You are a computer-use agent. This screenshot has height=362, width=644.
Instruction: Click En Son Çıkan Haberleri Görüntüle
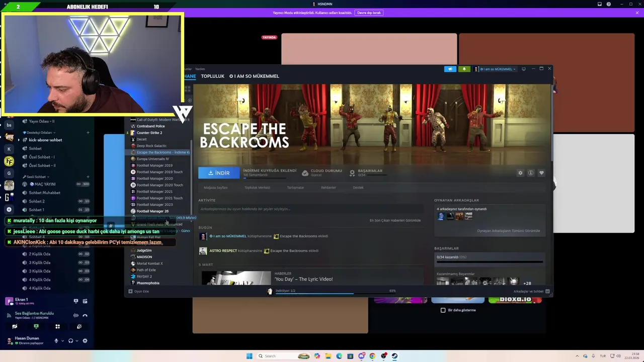395,220
